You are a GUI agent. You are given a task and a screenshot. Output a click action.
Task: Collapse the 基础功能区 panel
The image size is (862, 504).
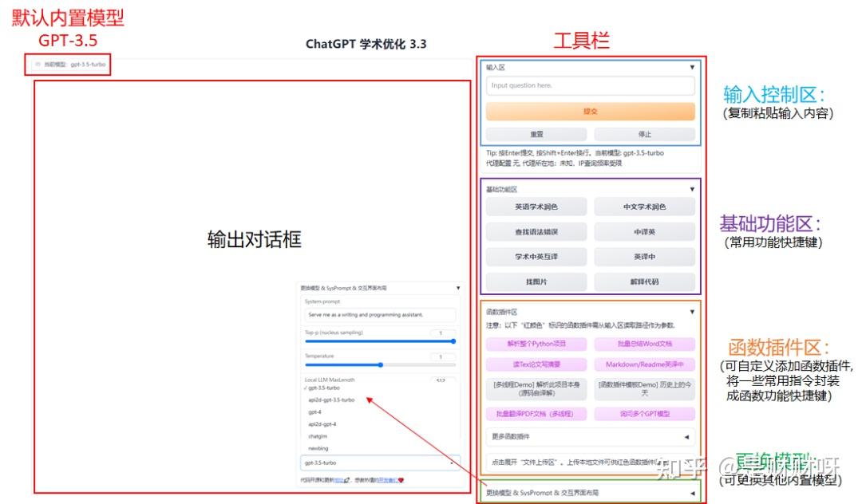[x=693, y=189]
